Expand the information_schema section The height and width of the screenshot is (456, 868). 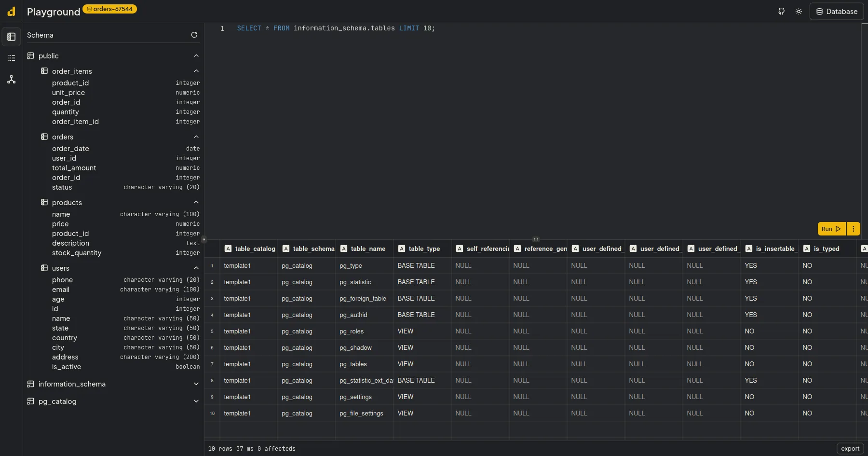click(196, 384)
